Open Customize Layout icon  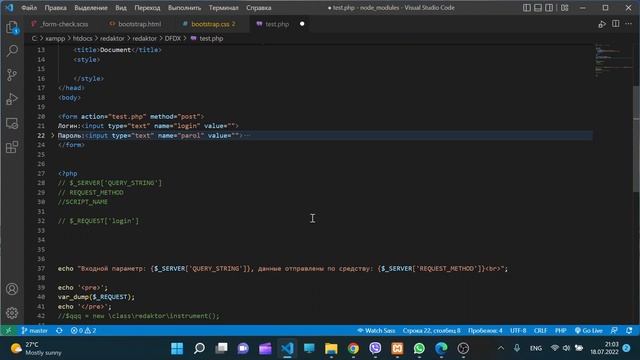tap(564, 8)
